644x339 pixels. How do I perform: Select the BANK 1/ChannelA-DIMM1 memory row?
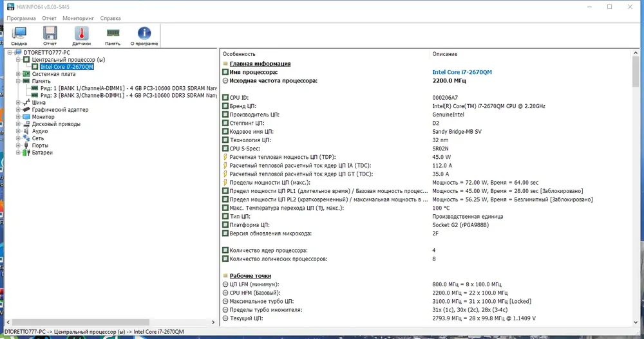pos(128,88)
